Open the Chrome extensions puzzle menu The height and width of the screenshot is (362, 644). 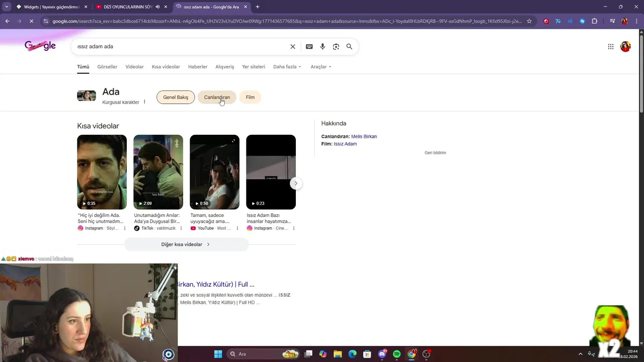click(595, 21)
